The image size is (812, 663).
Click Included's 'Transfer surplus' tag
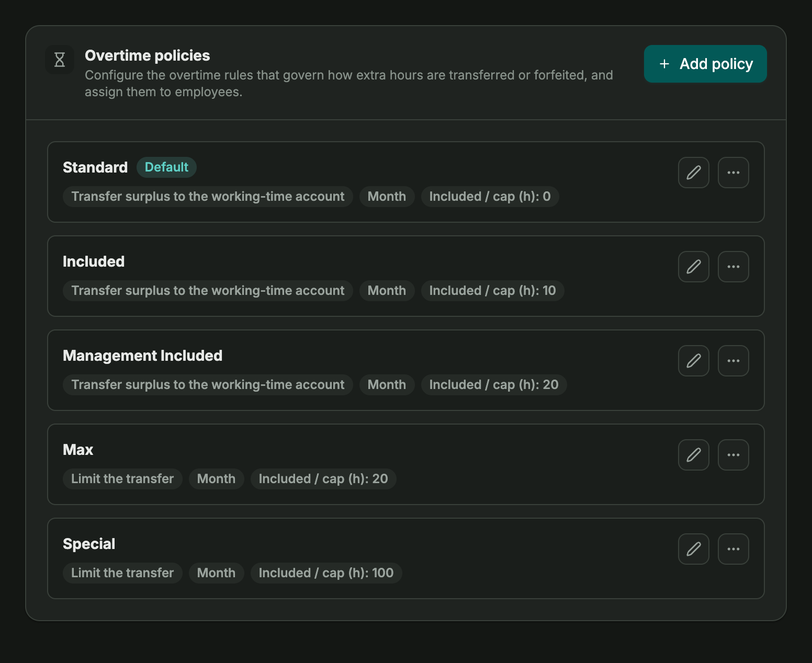[208, 291]
